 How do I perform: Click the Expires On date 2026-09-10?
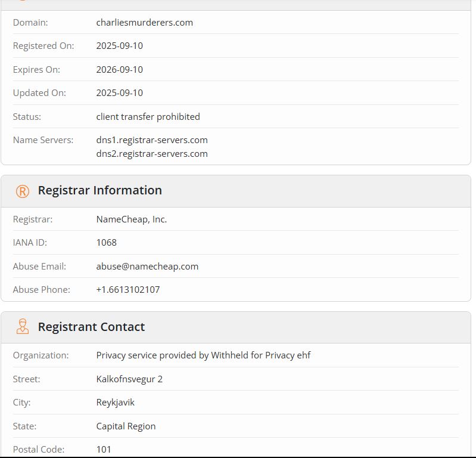pyautogui.click(x=119, y=70)
